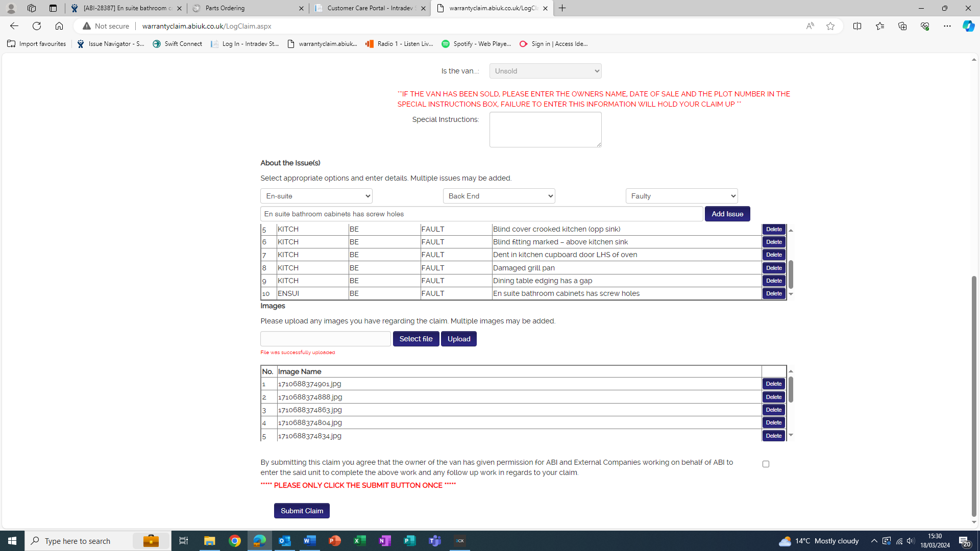
Task: Open browser Collections icon
Action: pyautogui.click(x=902, y=26)
